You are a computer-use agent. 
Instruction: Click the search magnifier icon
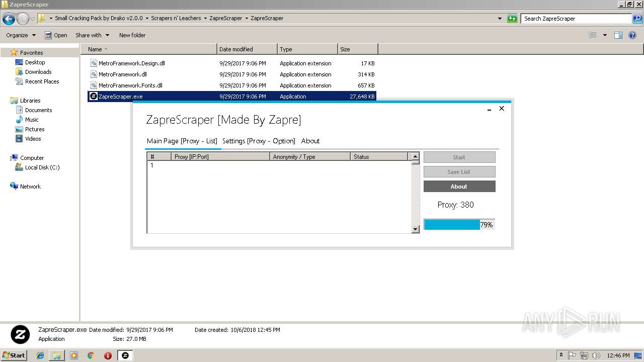[638, 19]
